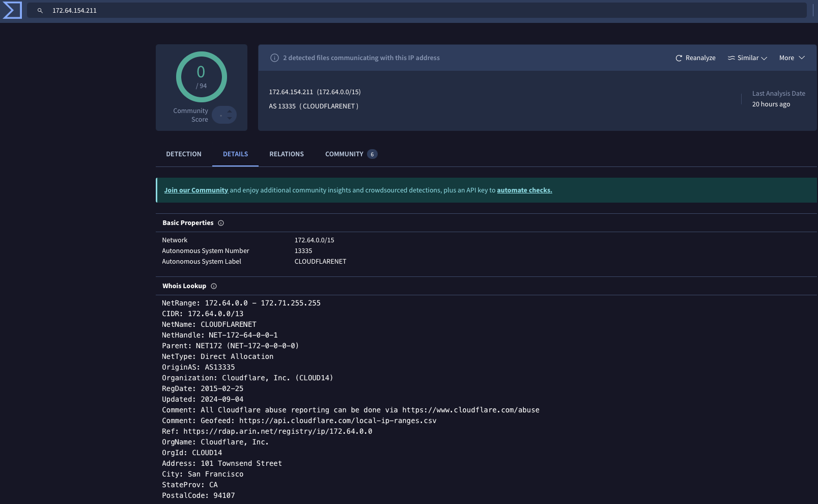This screenshot has width=818, height=504.
Task: Click the info icon in the detected files banner
Action: point(274,58)
